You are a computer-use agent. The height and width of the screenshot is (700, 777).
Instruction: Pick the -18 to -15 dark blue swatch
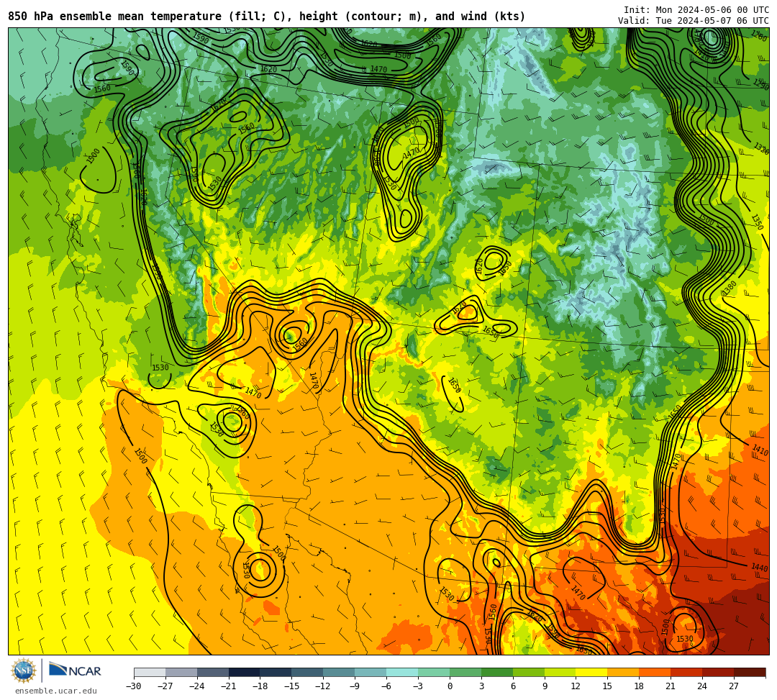(276, 672)
